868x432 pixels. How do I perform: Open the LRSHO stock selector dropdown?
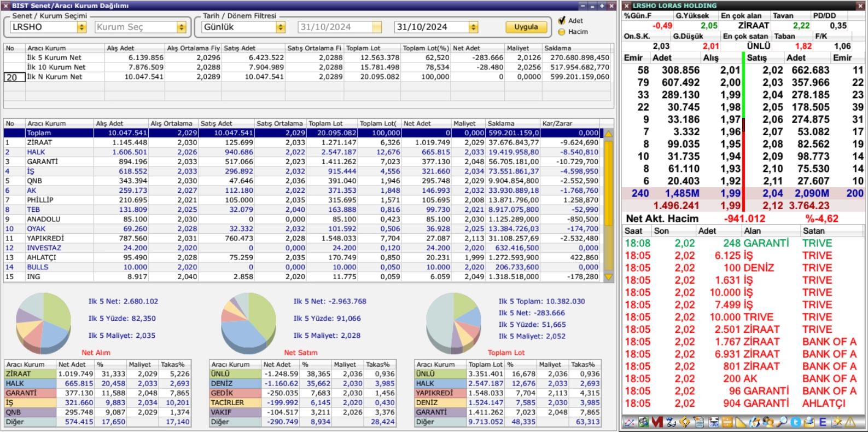tap(81, 27)
